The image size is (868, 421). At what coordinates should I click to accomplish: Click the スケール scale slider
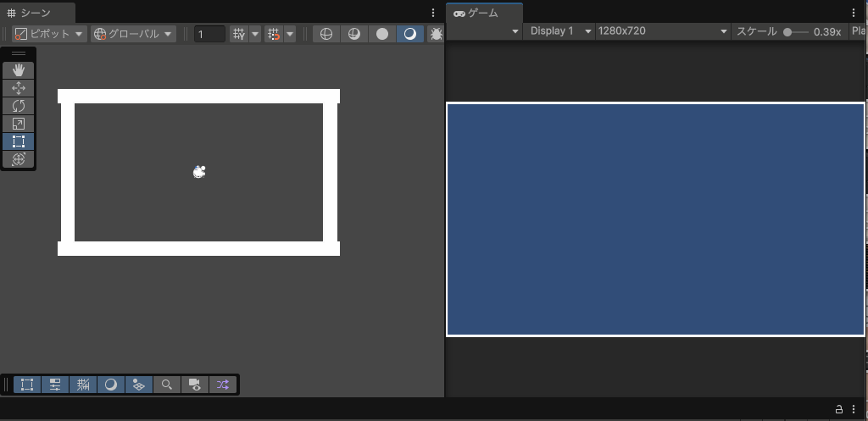(x=796, y=32)
